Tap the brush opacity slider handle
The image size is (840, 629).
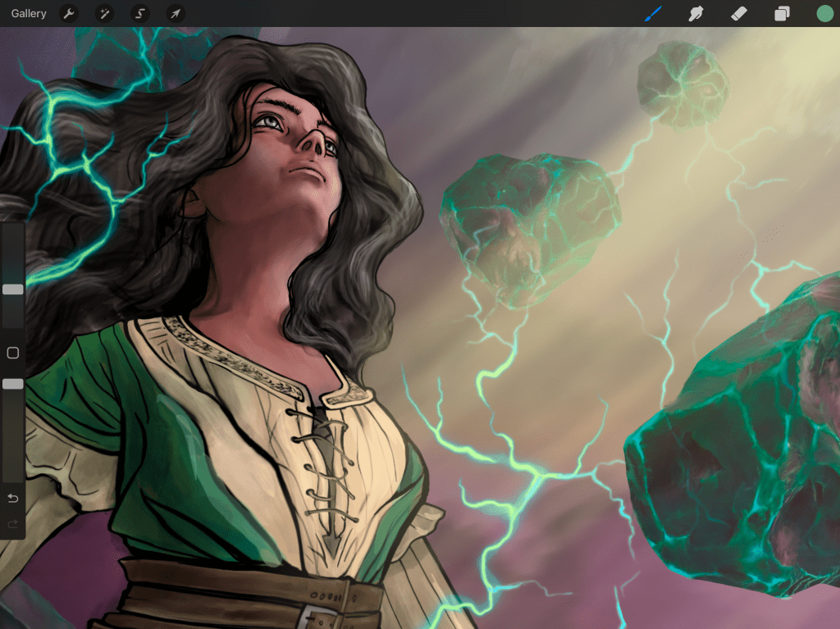[x=12, y=383]
